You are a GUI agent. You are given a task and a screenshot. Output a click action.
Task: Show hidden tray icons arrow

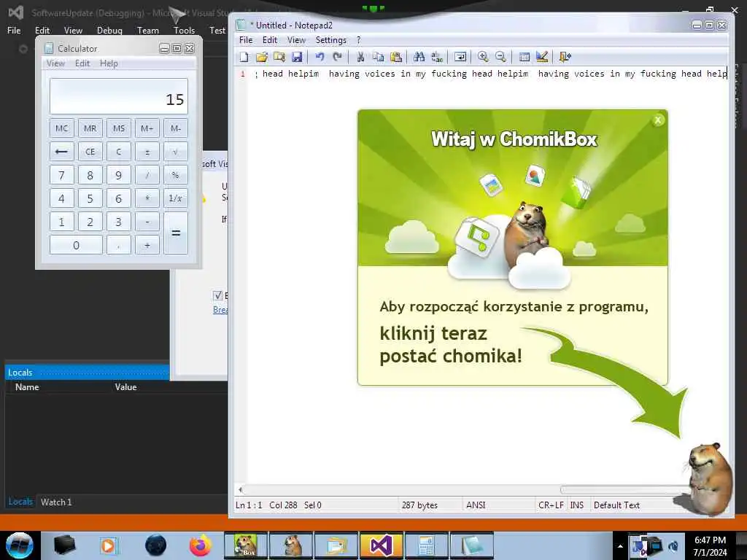click(x=620, y=546)
